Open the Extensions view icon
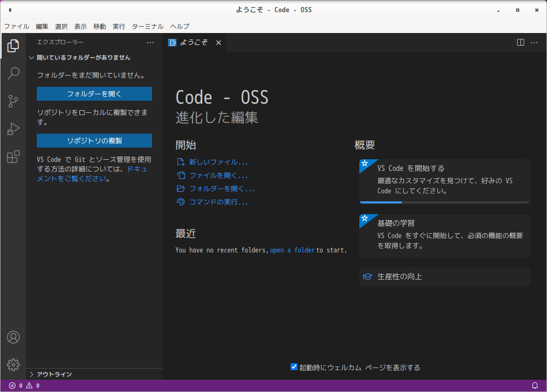547x392 pixels. point(13,157)
